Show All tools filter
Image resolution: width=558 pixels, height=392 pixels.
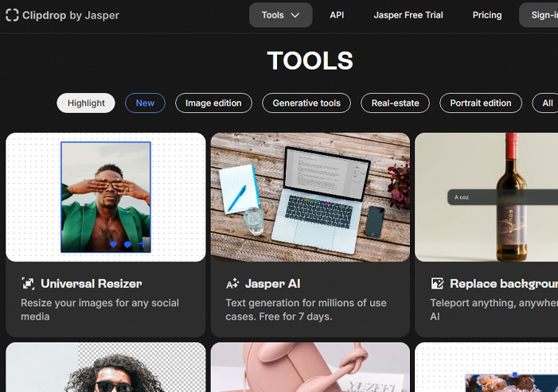[x=545, y=103]
